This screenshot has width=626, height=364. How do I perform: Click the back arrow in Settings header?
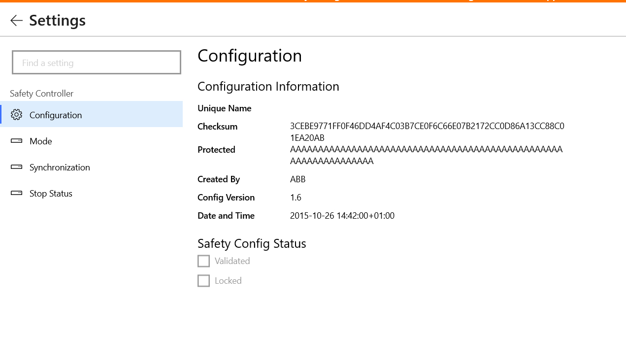[x=16, y=20]
